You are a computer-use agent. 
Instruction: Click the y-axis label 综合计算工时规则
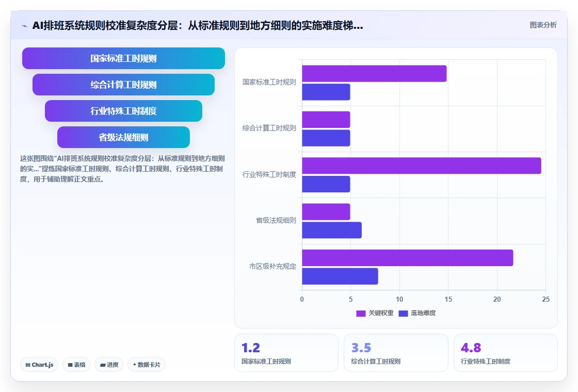[269, 128]
